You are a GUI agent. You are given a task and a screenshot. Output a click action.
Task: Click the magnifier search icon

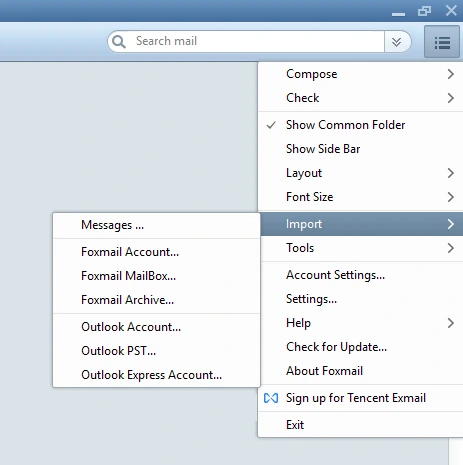pos(119,42)
